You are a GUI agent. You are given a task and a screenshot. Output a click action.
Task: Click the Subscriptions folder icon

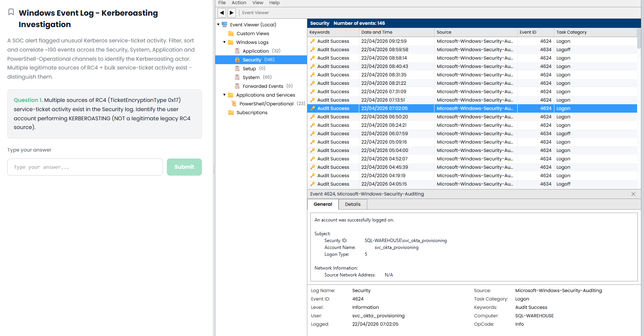click(231, 112)
